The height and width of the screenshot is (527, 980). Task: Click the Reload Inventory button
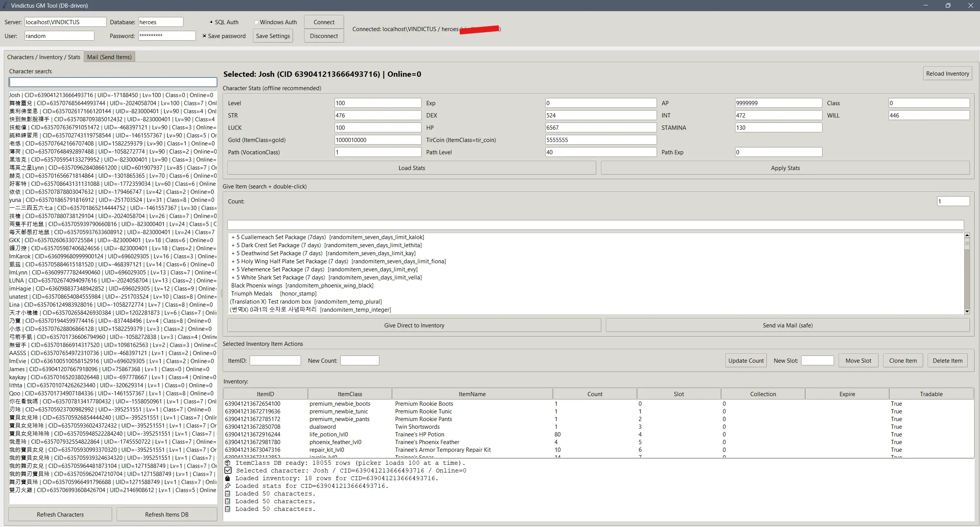[x=947, y=74]
